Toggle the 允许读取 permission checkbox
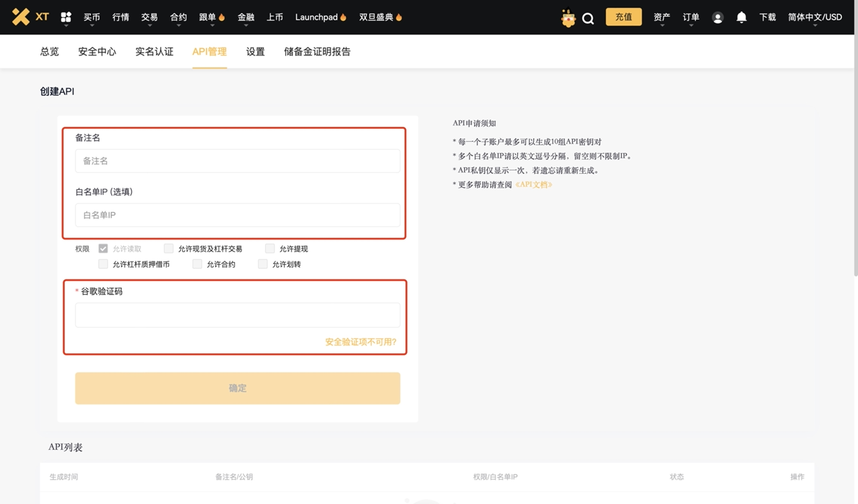Viewport: 858px width, 504px height. 103,248
